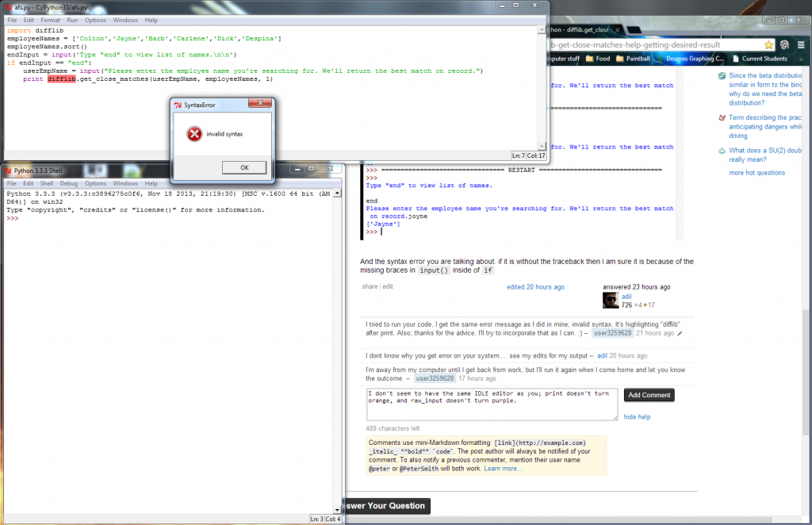The image size is (812, 525).
Task: Click inside the comment text box
Action: 492,404
